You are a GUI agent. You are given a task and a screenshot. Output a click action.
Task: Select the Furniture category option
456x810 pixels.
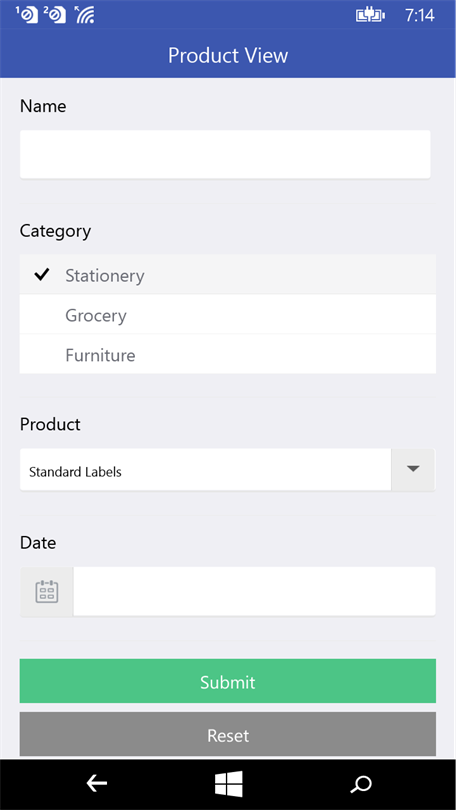click(x=228, y=354)
